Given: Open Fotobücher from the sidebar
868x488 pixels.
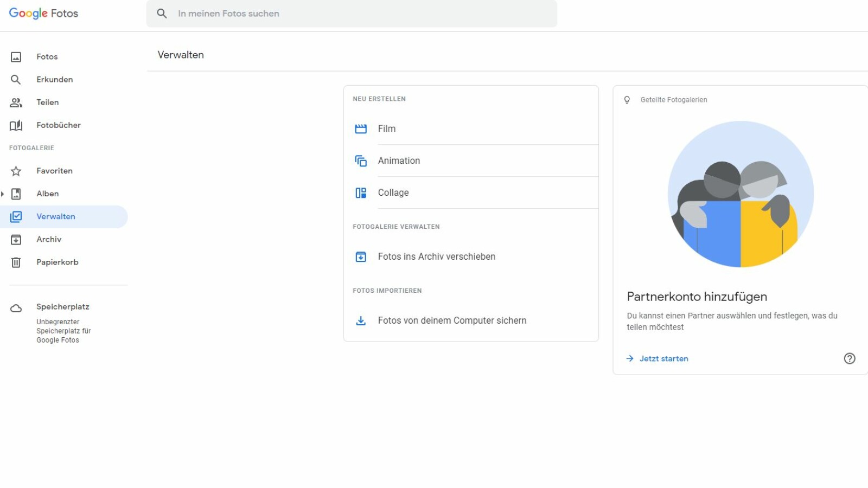Looking at the screenshot, I should [x=58, y=125].
